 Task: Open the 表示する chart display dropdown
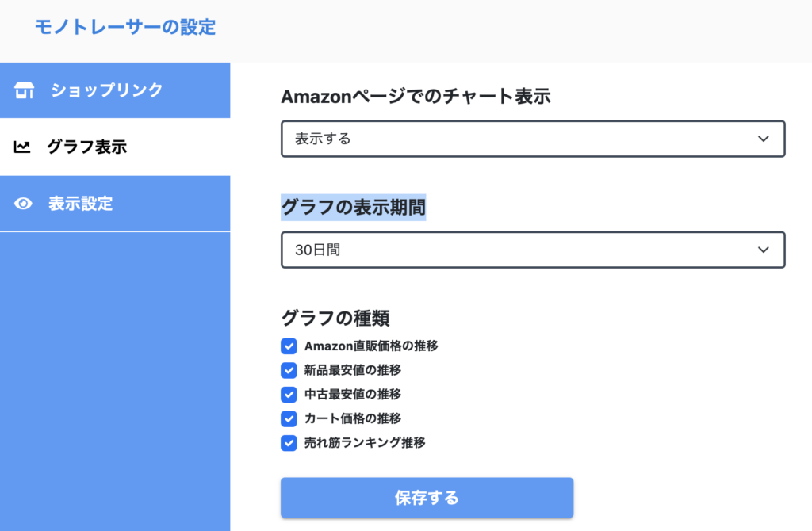pos(533,139)
